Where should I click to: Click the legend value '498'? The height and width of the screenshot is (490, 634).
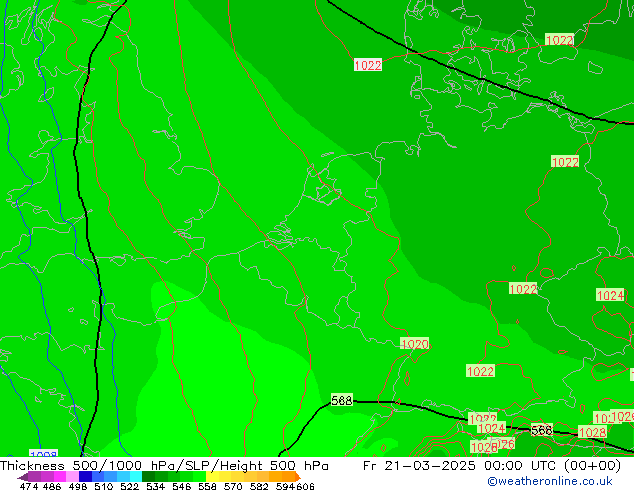click(x=78, y=486)
